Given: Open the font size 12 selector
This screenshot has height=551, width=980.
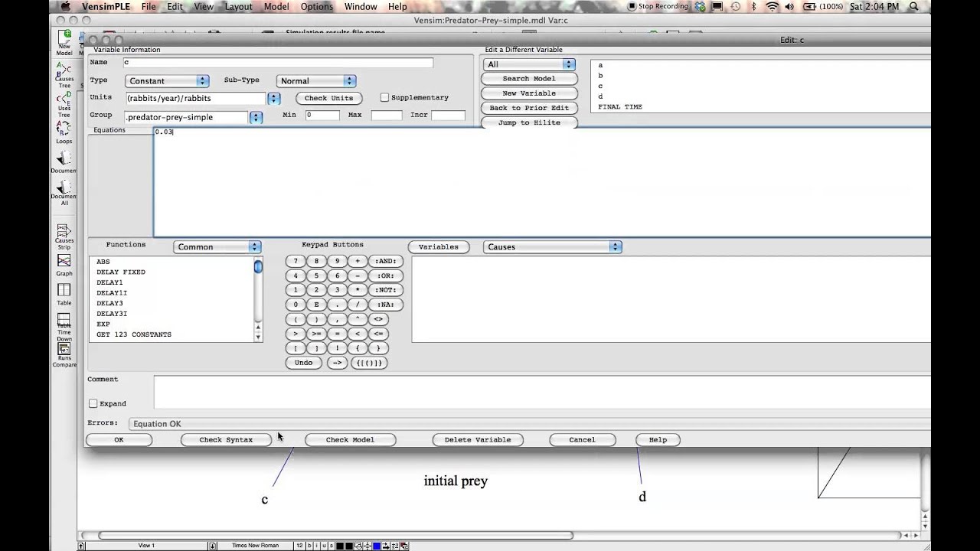Looking at the screenshot, I should (x=299, y=546).
